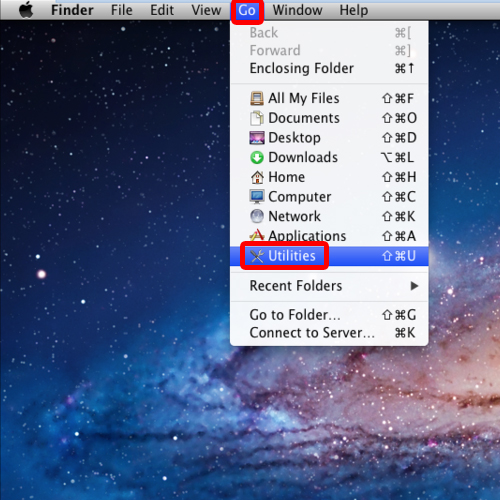Open the Help menu
The width and height of the screenshot is (500, 500).
[354, 10]
